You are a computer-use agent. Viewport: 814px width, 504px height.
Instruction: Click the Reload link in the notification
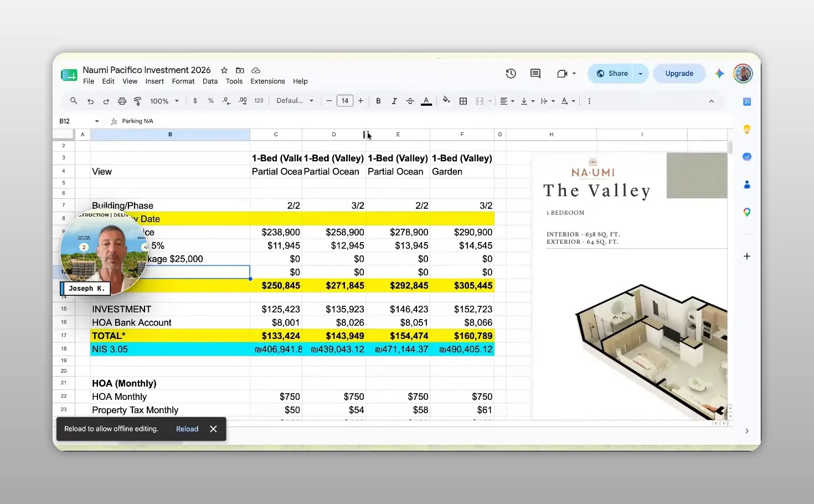click(187, 429)
